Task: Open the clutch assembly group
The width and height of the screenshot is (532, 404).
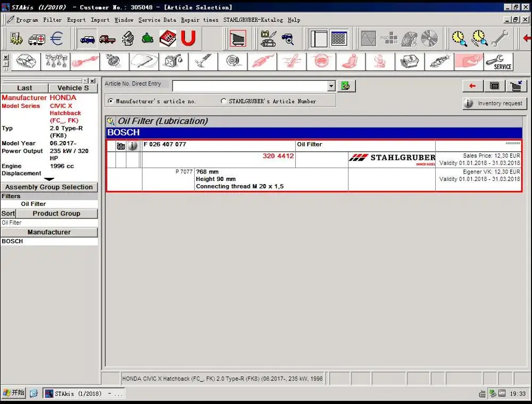Action: click(115, 62)
